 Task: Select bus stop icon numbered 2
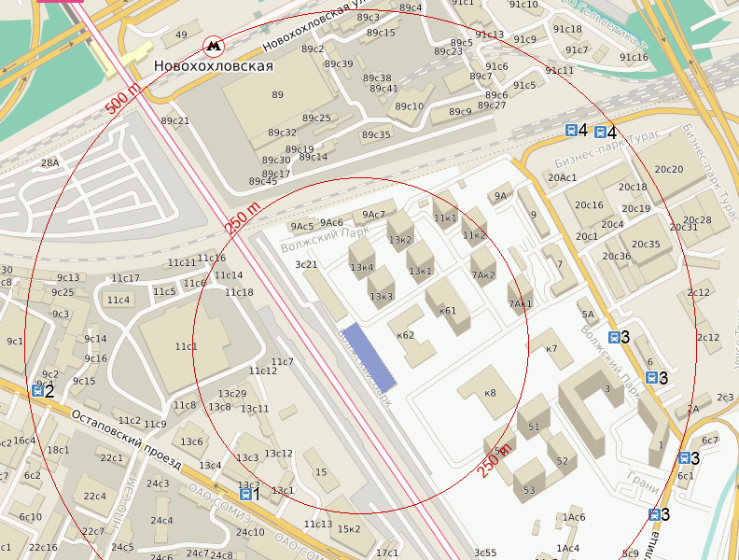pos(37,391)
